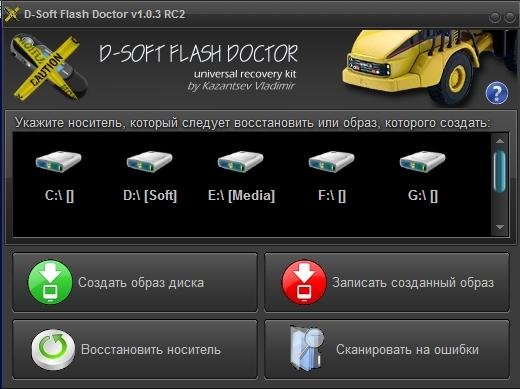Click the 'D-SOFT FLASH DOCTOR' banner title
The height and width of the screenshot is (389, 520).
pos(199,53)
